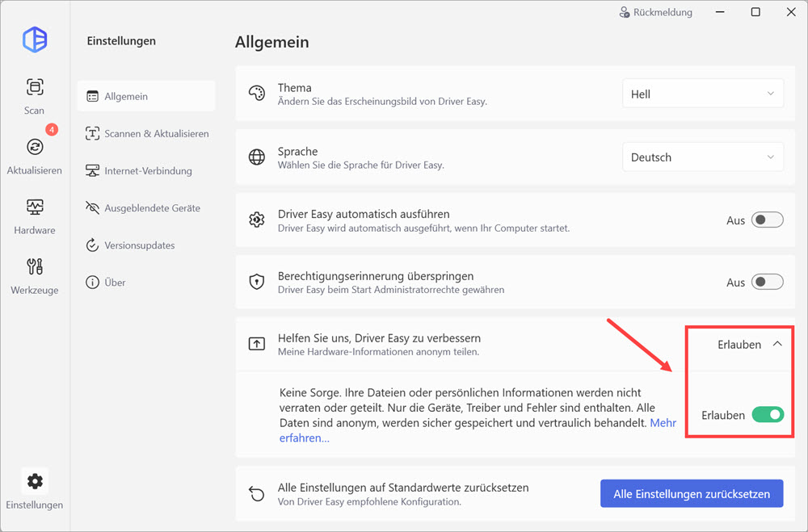The height and width of the screenshot is (532, 808).
Task: Click the Rückmeldung feedback icon
Action: pyautogui.click(x=624, y=12)
